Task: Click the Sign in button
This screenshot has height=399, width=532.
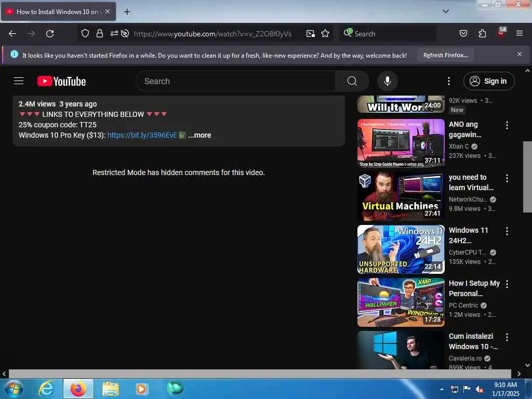Action: 488,81
